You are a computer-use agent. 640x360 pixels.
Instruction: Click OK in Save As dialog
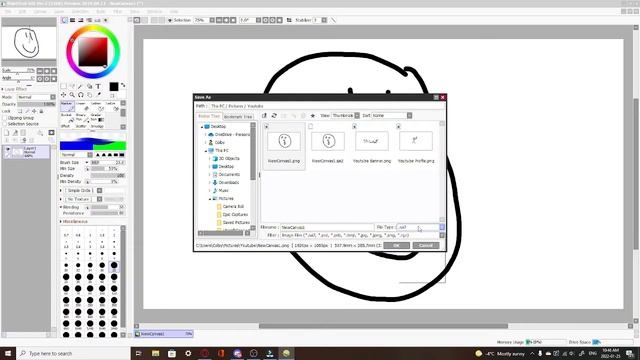point(396,245)
